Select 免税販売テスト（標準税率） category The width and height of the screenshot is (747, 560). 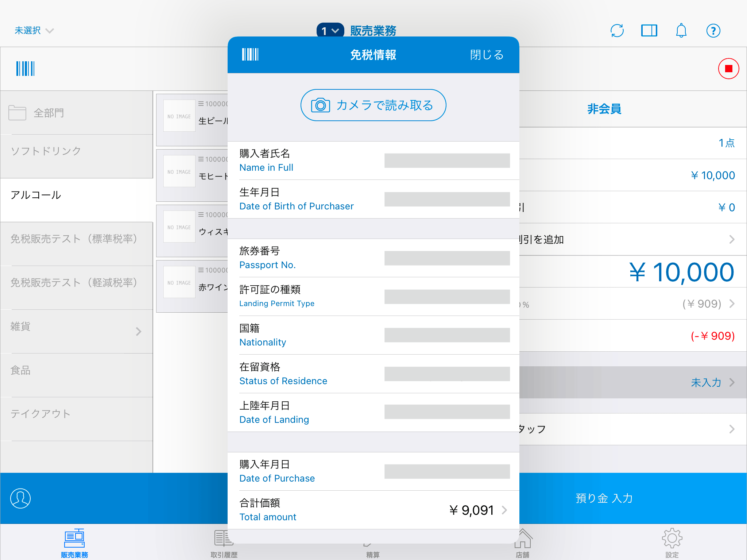pos(77,244)
